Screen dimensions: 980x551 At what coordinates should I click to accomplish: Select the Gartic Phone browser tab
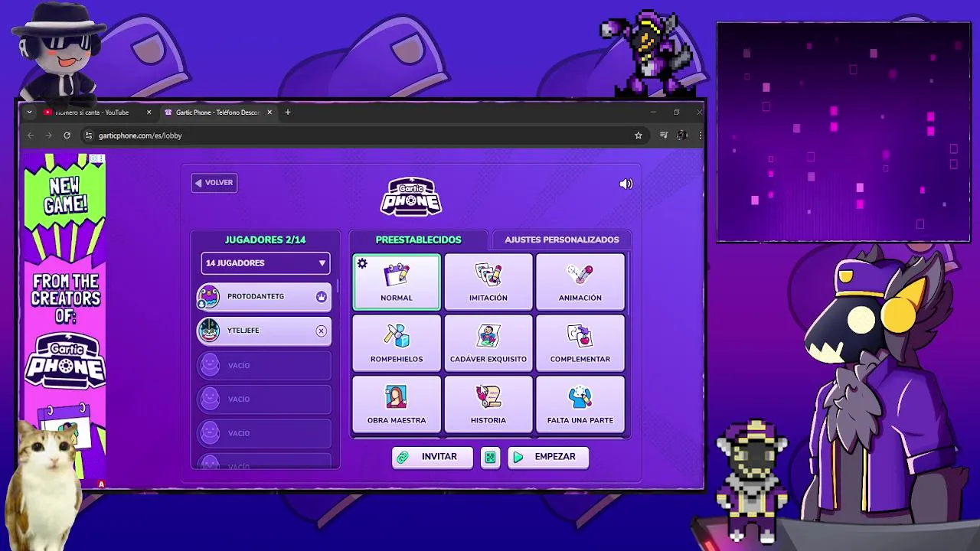[217, 112]
